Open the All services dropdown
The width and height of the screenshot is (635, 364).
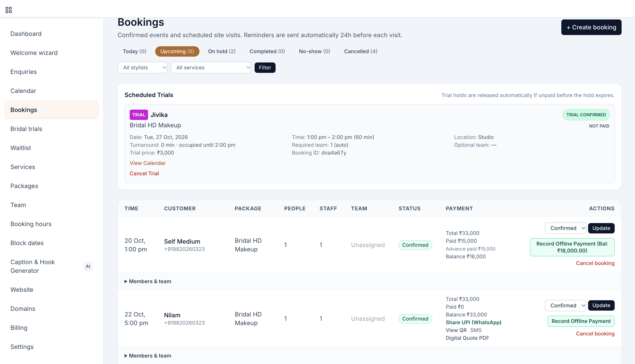pos(211,67)
